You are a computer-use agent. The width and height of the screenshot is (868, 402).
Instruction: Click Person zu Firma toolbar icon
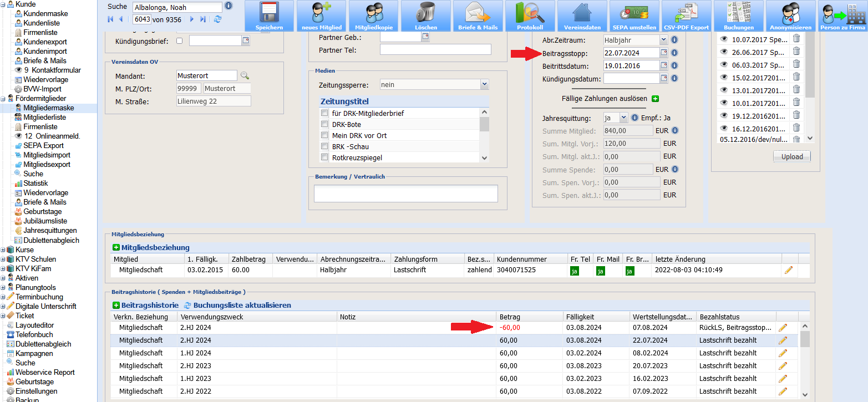pos(842,16)
